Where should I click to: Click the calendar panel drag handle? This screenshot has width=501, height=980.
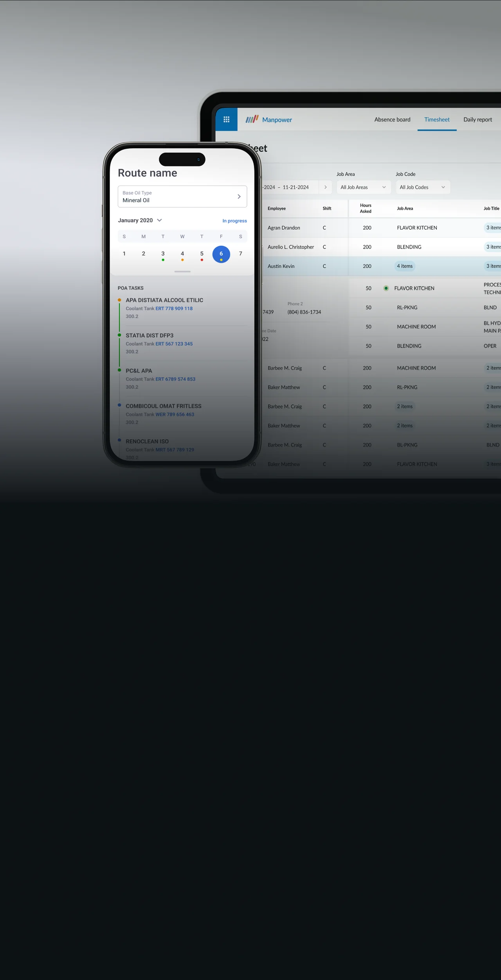coord(182,271)
